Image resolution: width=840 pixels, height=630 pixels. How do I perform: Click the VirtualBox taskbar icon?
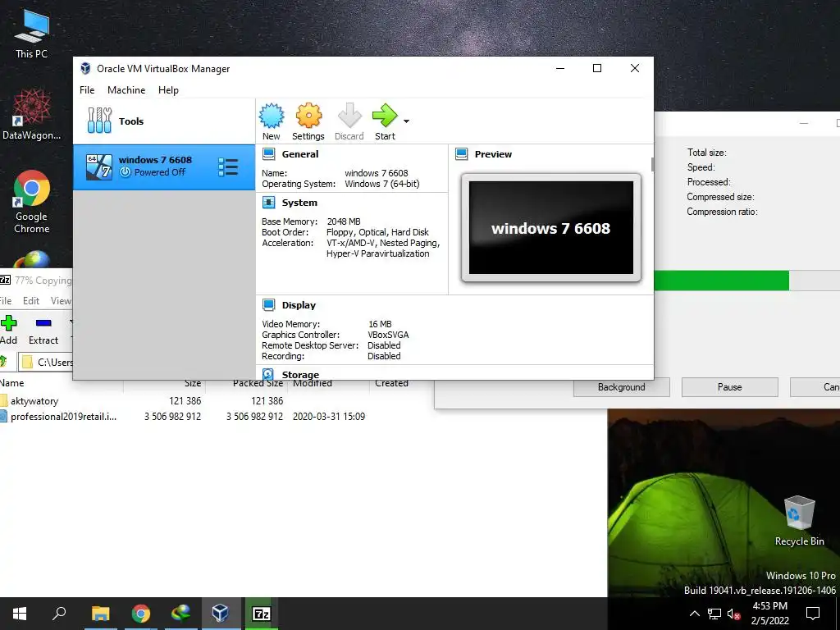pyautogui.click(x=221, y=614)
